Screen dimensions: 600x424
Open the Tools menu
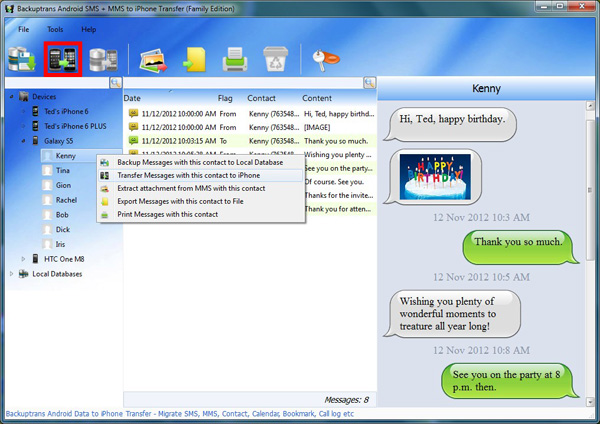point(55,29)
